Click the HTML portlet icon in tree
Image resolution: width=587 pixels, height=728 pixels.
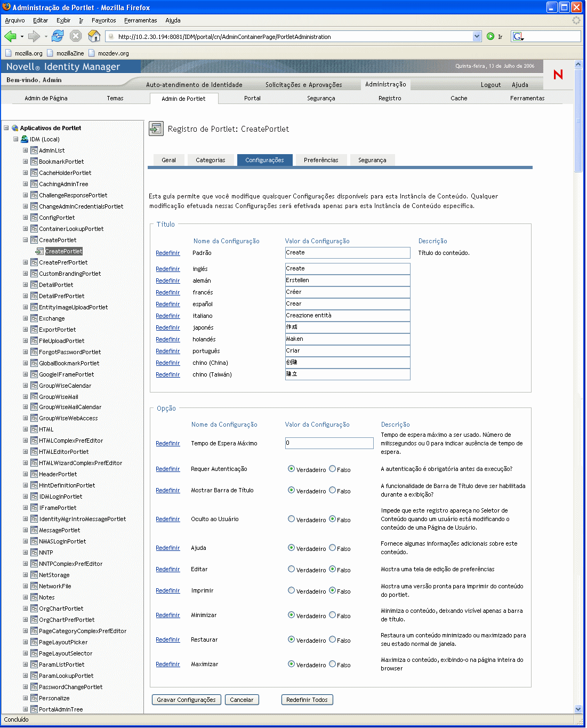[34, 429]
